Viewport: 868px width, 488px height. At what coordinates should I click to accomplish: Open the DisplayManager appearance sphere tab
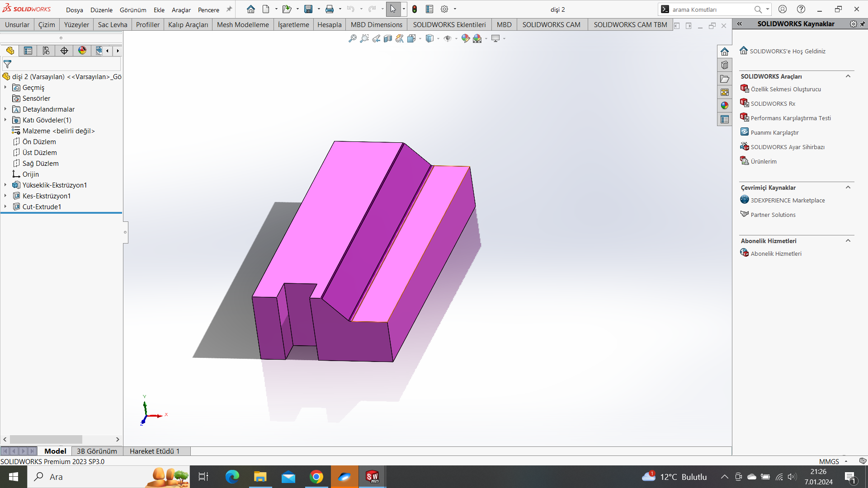click(x=82, y=51)
